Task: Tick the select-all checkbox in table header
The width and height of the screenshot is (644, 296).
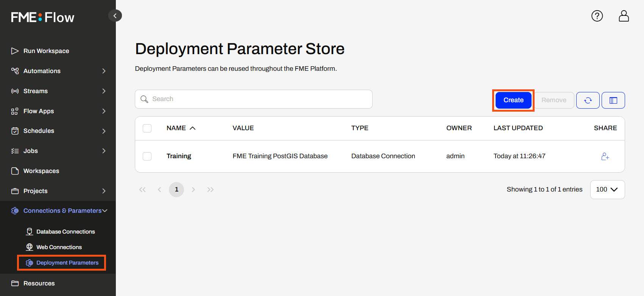Action: (x=147, y=128)
